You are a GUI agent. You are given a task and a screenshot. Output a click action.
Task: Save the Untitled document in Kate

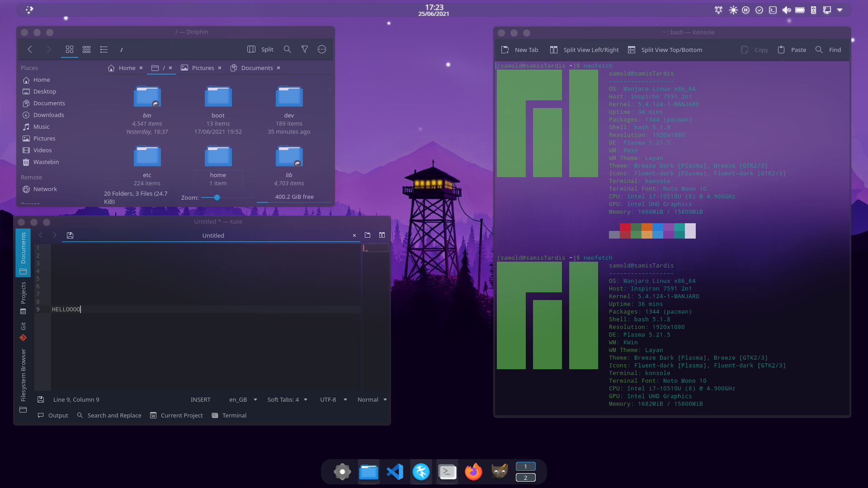[x=70, y=235]
